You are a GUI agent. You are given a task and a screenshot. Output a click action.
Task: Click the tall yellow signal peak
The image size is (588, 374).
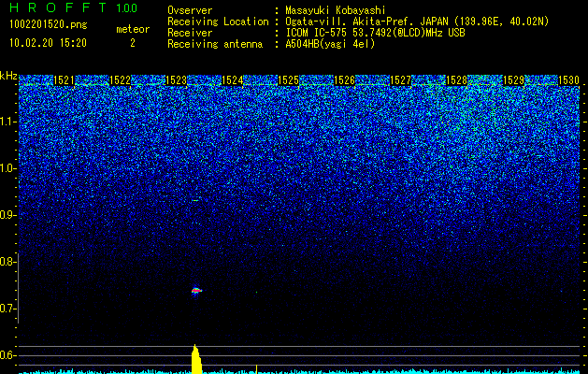[x=196, y=359]
